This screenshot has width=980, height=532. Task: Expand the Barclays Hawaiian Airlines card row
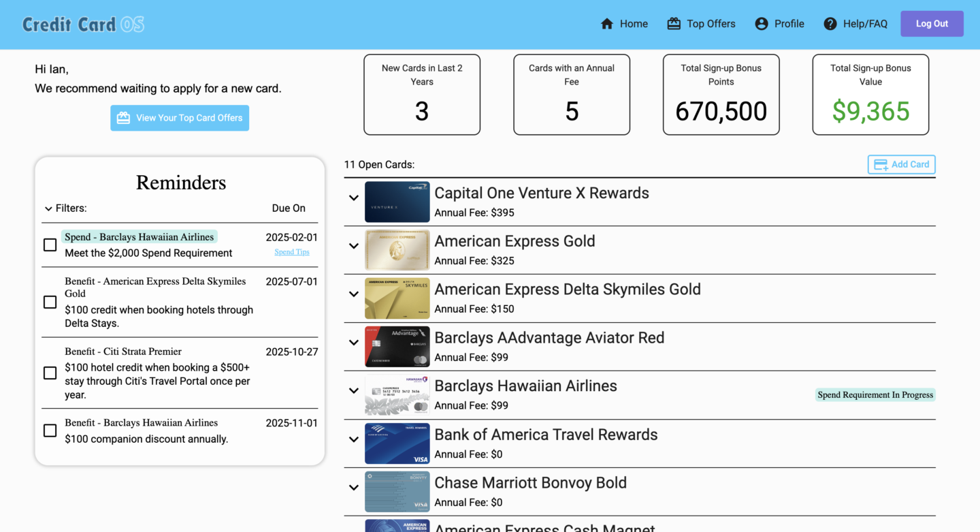354,390
